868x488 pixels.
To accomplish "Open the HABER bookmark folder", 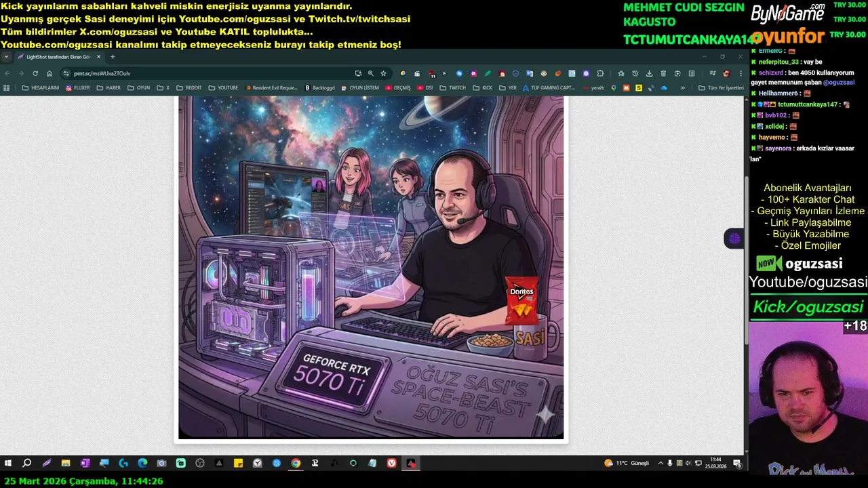I will 108,87.
